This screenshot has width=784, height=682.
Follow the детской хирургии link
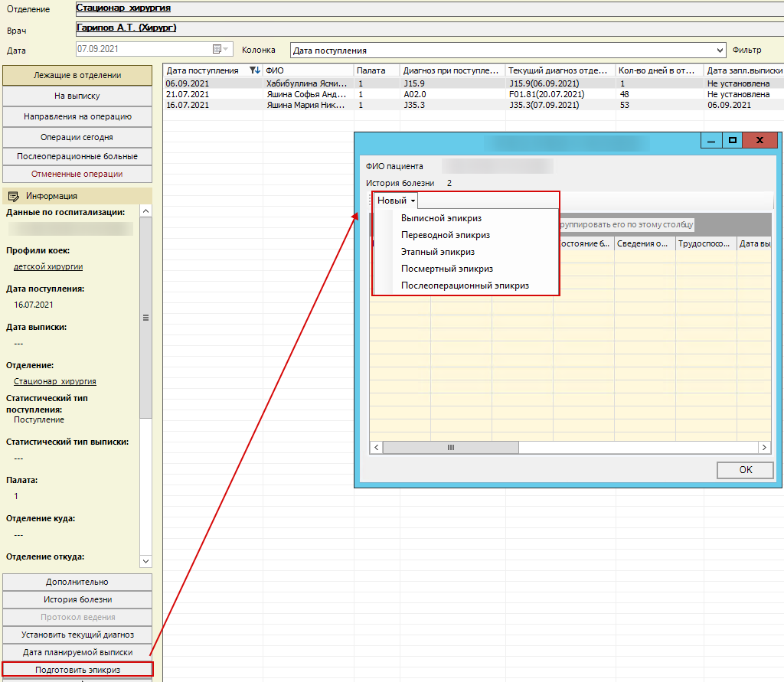tap(48, 266)
